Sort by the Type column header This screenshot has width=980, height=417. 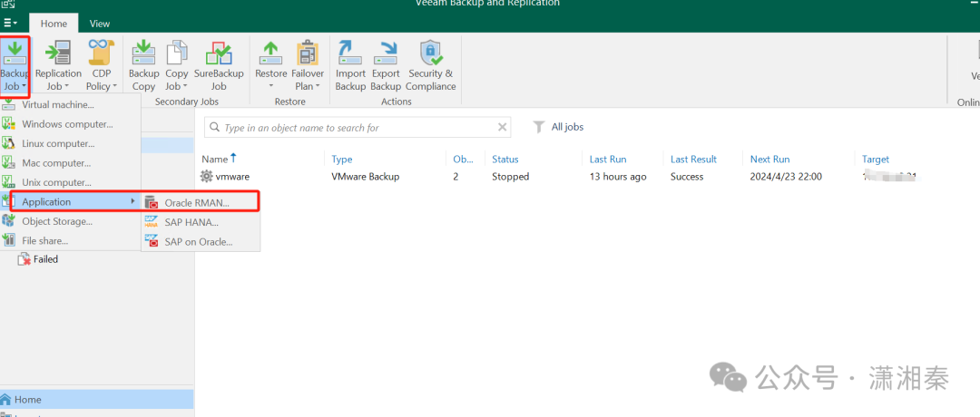342,160
